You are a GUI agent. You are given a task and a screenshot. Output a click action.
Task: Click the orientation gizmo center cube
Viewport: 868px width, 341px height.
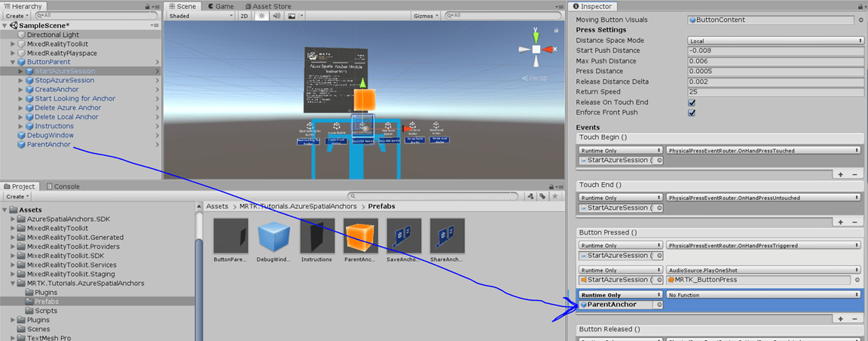(x=536, y=49)
